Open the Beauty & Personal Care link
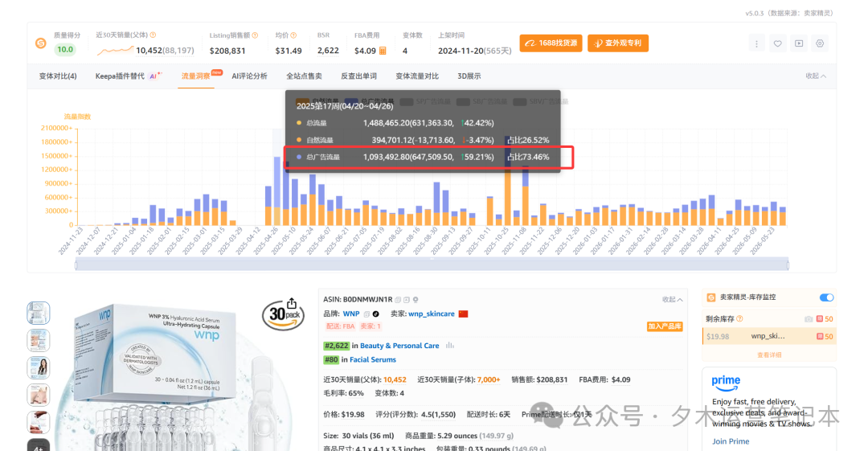The image size is (868, 451). coord(399,346)
